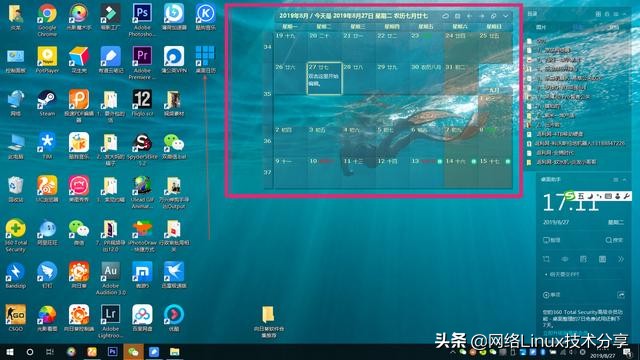Click the eye icon in helper widget
Image resolution: width=640 pixels, height=360 pixels.
(565, 259)
